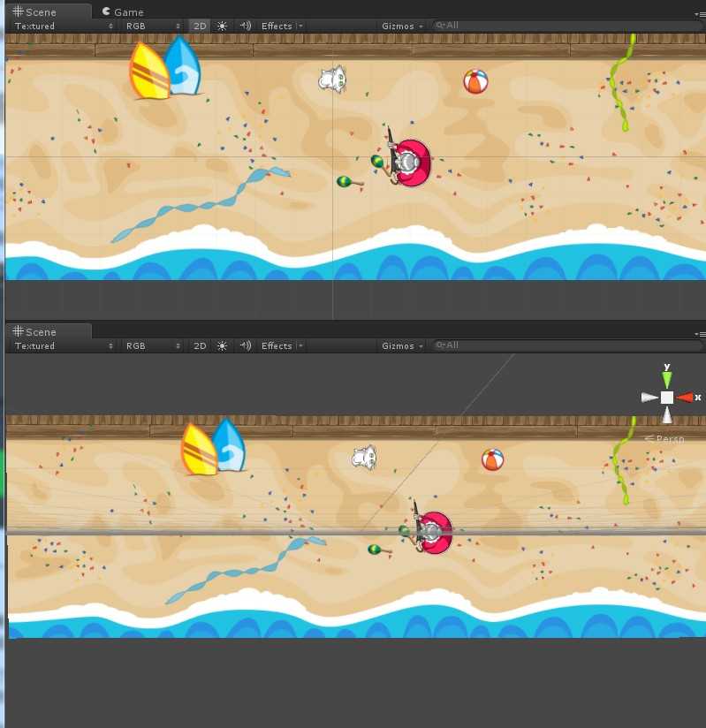
Task: Select the beach ball in top Scene view
Action: click(x=475, y=81)
